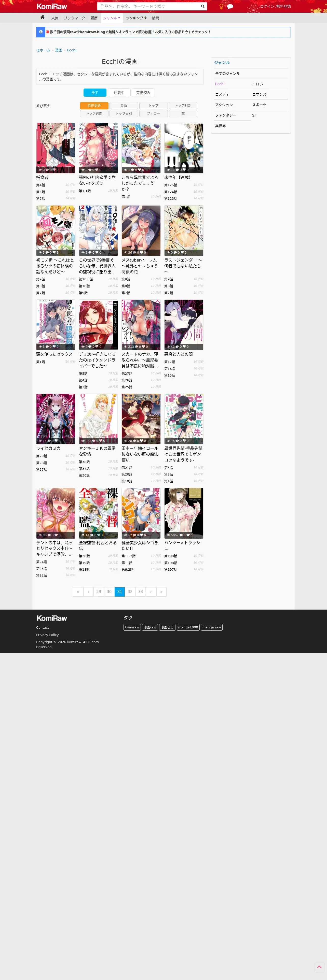The image size is (327, 980).
Task: Click the Privacy Policy footer link
Action: click(x=48, y=635)
